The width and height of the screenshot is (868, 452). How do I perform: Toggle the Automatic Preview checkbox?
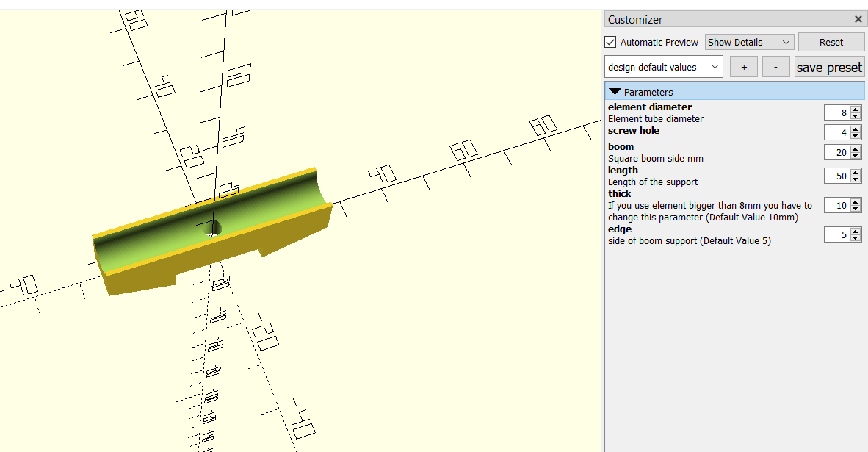[611, 43]
